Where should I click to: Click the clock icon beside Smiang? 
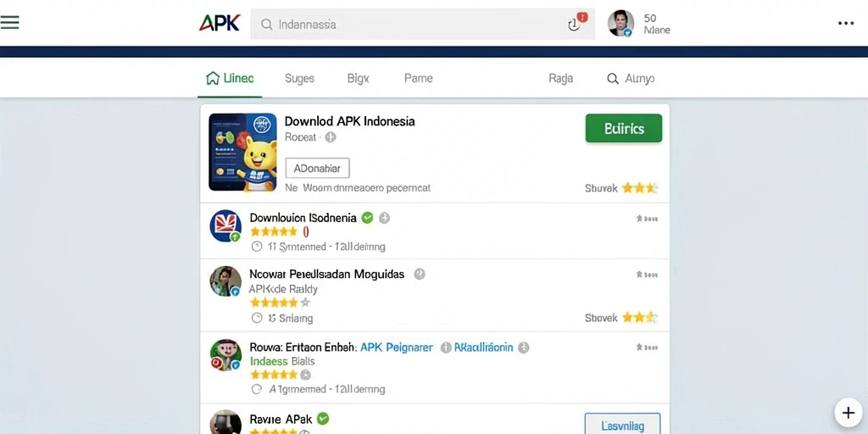click(257, 319)
